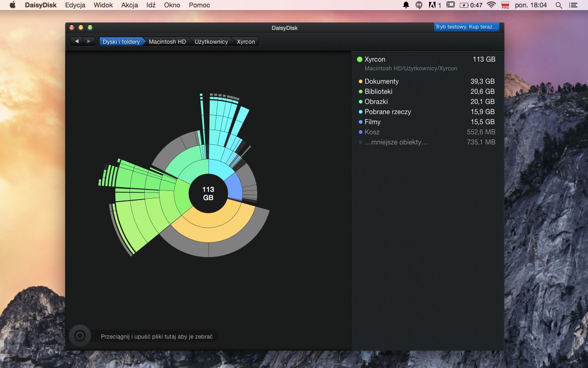Image resolution: width=588 pixels, height=368 pixels.
Task: Open Spotlight search
Action: point(559,5)
